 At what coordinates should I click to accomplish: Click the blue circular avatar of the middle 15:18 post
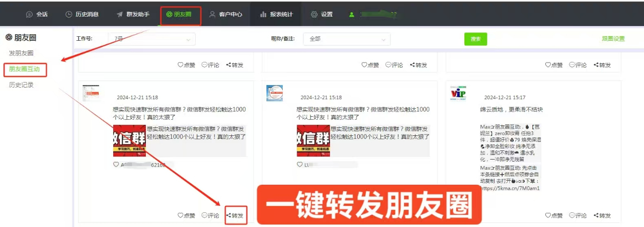(x=275, y=93)
